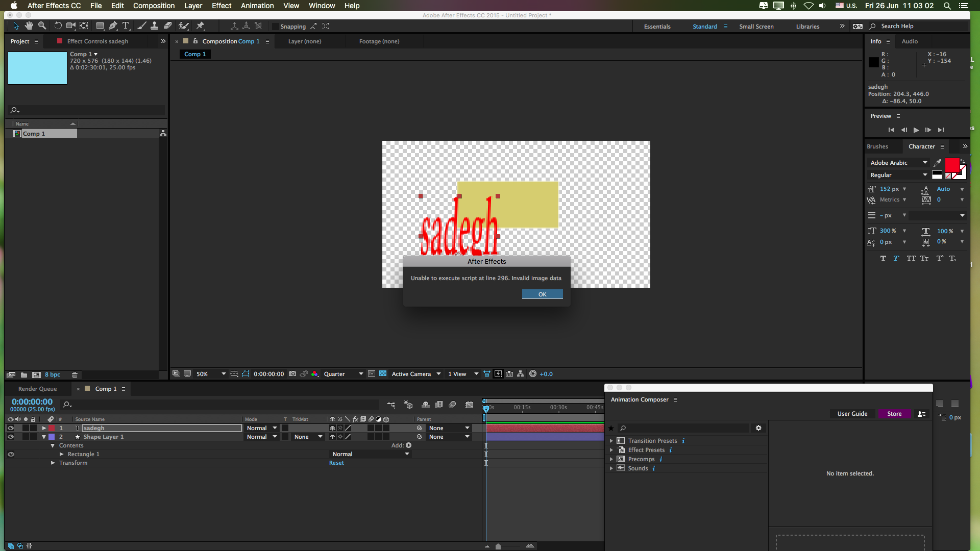Toggle visibility eye for Shape Layer 1
980x551 pixels.
[10, 437]
